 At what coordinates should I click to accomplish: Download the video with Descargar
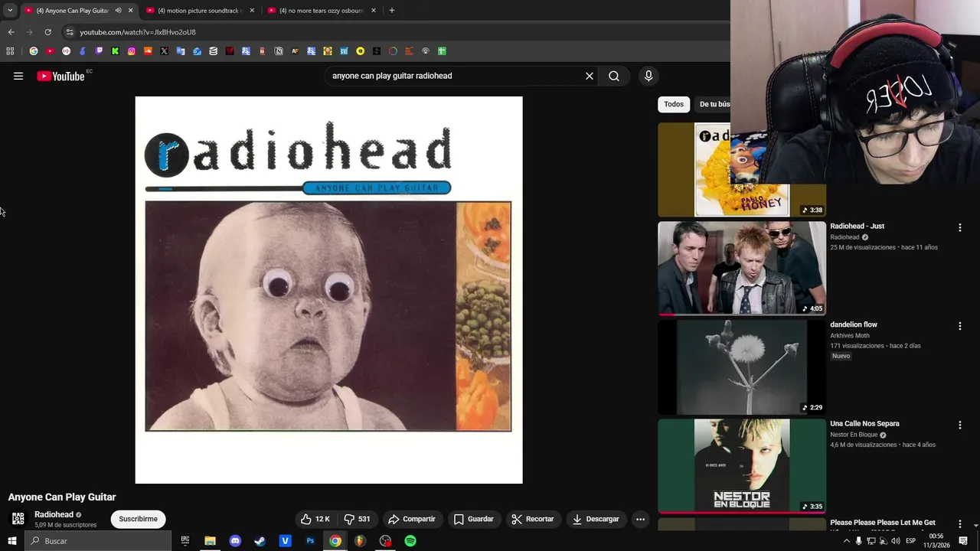(x=596, y=519)
